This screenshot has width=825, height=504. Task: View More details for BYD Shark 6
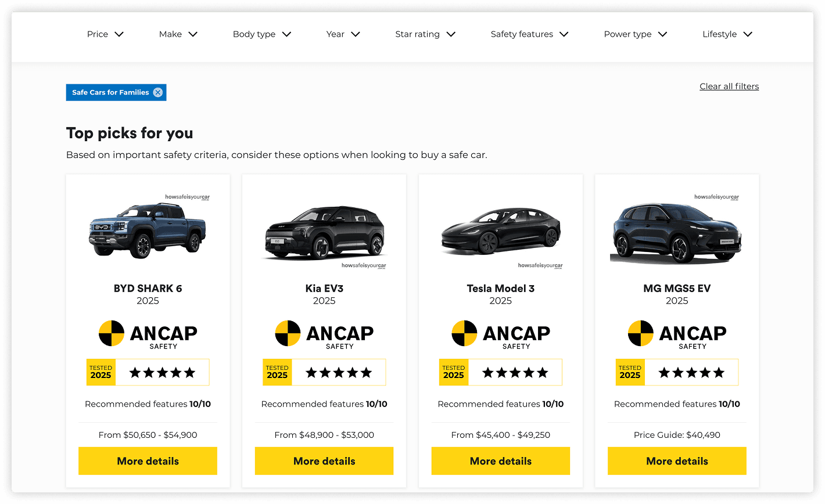(x=148, y=461)
